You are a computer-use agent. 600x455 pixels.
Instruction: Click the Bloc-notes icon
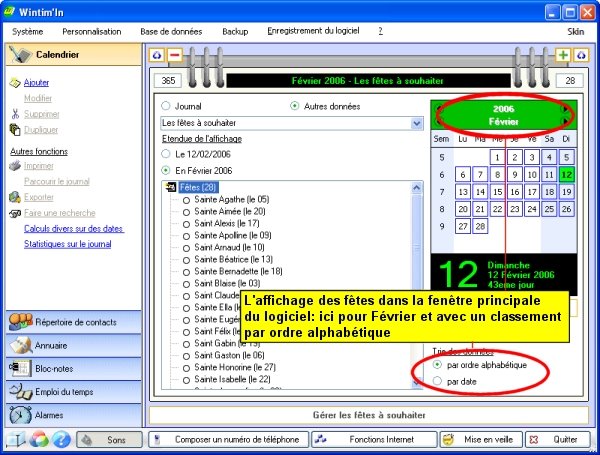[20, 368]
